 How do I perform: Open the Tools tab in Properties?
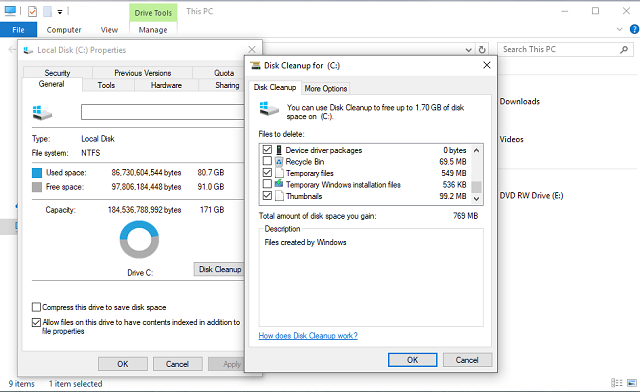tap(106, 85)
